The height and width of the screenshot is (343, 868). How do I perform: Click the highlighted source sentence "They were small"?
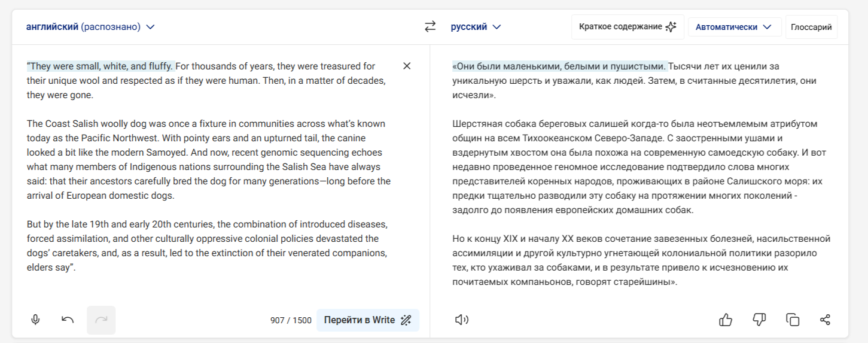(100, 66)
